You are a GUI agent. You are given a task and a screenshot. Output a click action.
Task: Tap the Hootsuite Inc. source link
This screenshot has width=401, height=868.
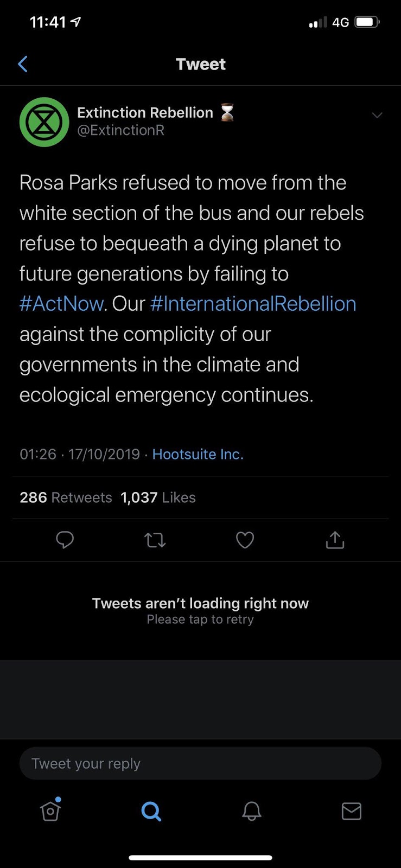198,454
